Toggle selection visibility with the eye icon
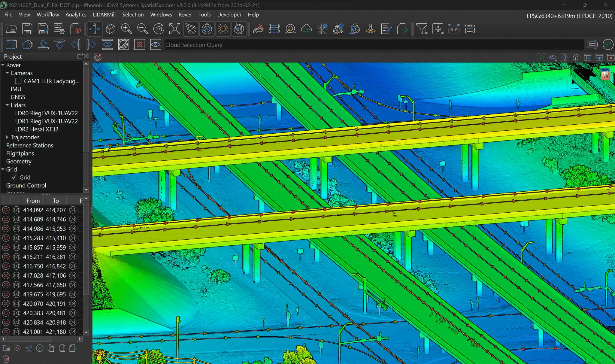 (156, 44)
